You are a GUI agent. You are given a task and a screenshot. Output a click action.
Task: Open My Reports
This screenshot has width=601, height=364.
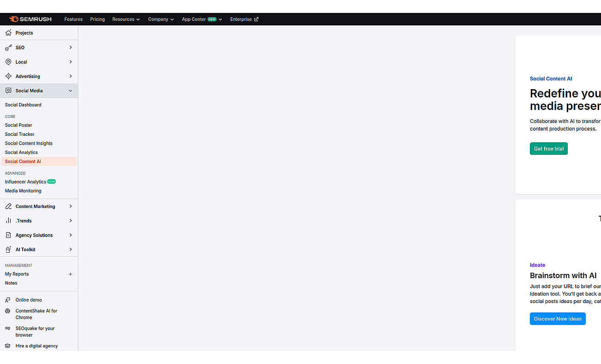[17, 274]
